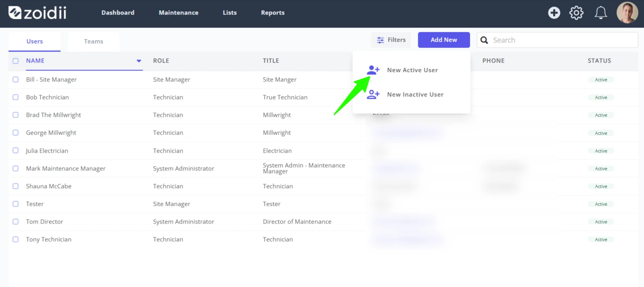Switch to the Teams tab
Image resolution: width=644 pixels, height=287 pixels.
[93, 41]
